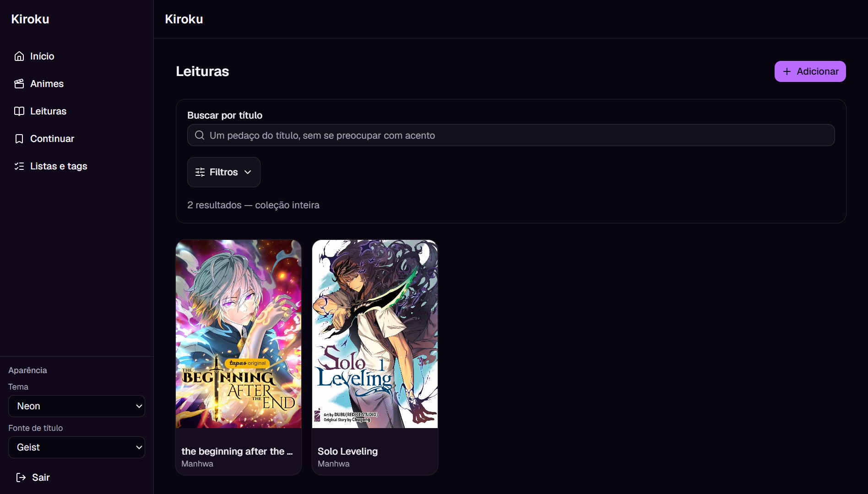
Task: Open the Solo Leveling cover image
Action: 375,334
